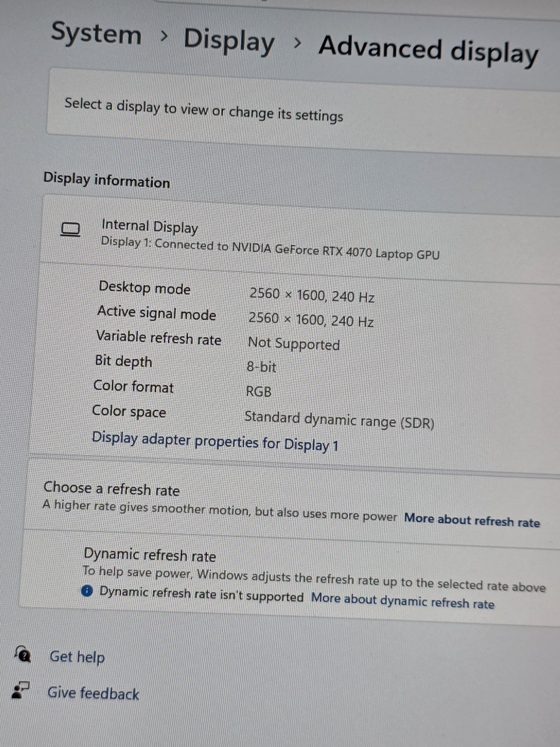Click the Color space label
The width and height of the screenshot is (560, 747).
coord(129,411)
